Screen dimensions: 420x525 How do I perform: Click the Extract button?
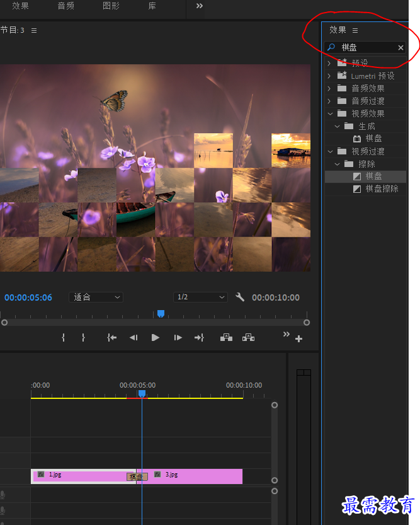[x=249, y=338]
